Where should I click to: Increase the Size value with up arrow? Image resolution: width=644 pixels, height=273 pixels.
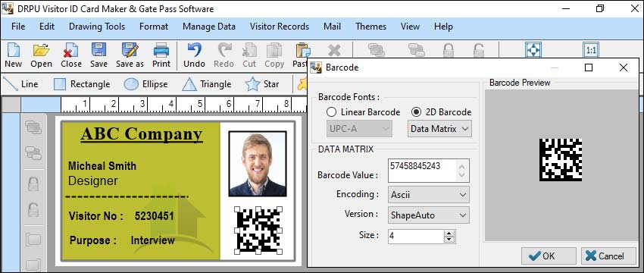(x=449, y=233)
